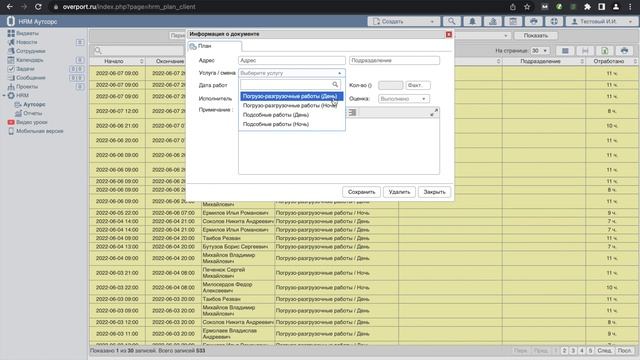Select Погрузо-разгрузочные работы (День) option
This screenshot has width=640, height=360.
pos(291,96)
